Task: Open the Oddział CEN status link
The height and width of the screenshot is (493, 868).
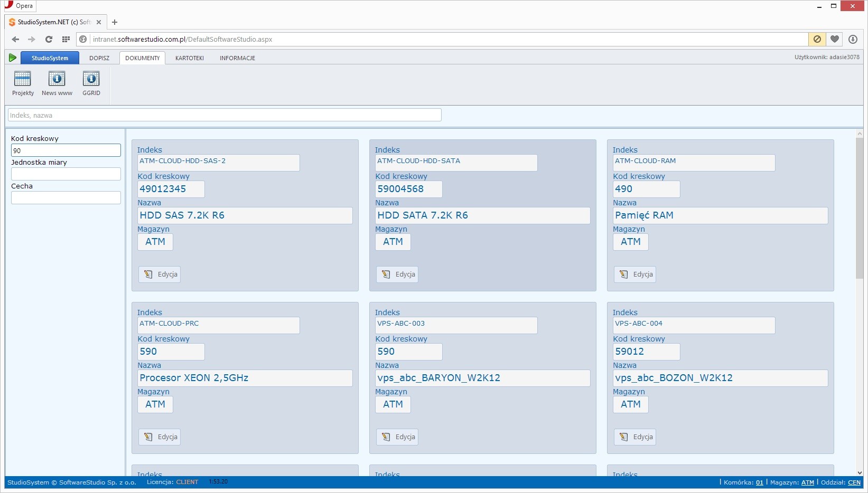Action: click(x=854, y=482)
